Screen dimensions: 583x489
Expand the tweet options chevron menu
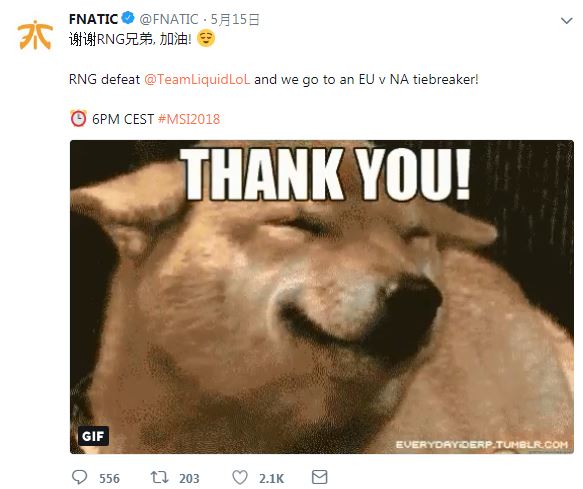pyautogui.click(x=566, y=20)
